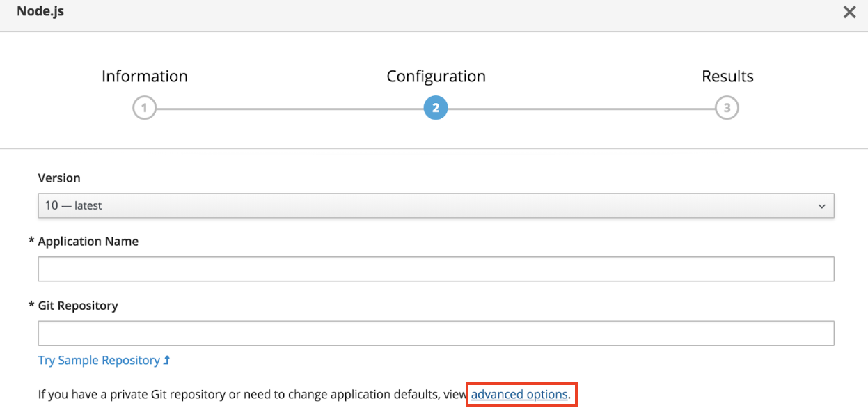Click the arrow icon after Try Sample Repository
868x417 pixels.
166,361
